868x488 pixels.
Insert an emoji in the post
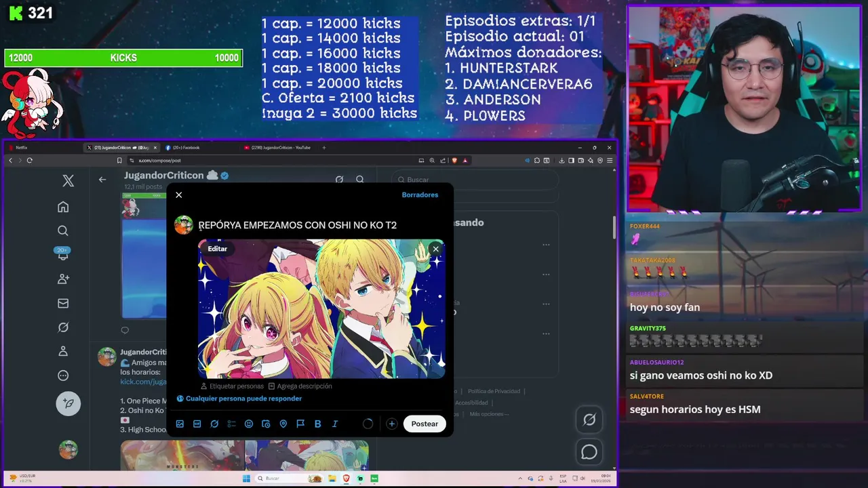(x=249, y=424)
